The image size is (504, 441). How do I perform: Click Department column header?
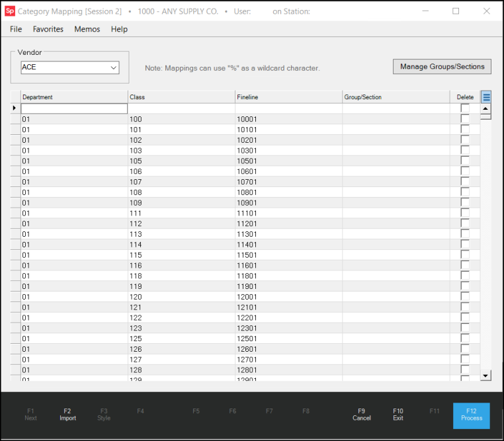coord(74,97)
